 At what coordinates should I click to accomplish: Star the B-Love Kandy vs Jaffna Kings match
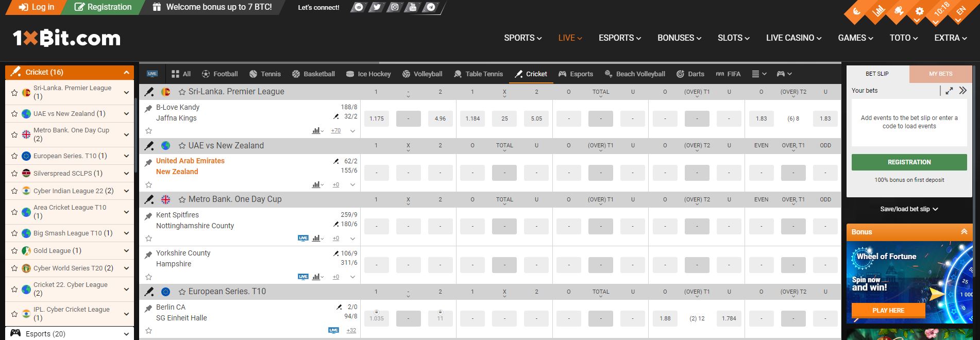coord(148,131)
